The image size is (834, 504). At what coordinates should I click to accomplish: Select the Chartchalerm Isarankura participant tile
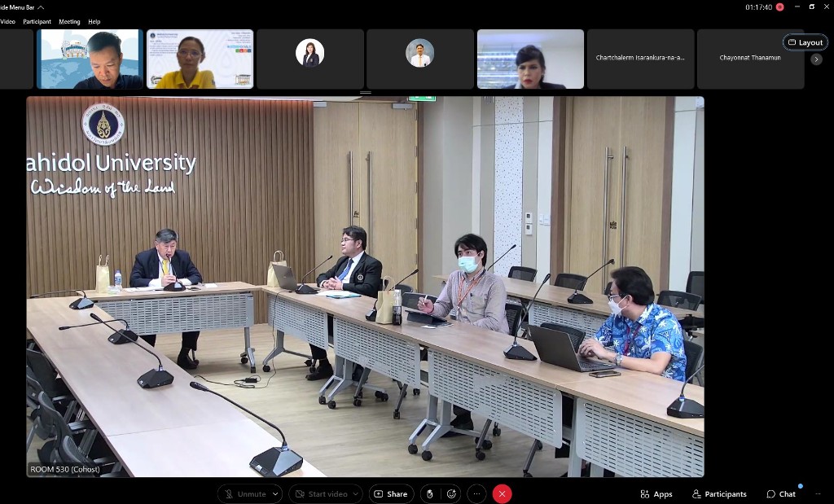pos(640,59)
